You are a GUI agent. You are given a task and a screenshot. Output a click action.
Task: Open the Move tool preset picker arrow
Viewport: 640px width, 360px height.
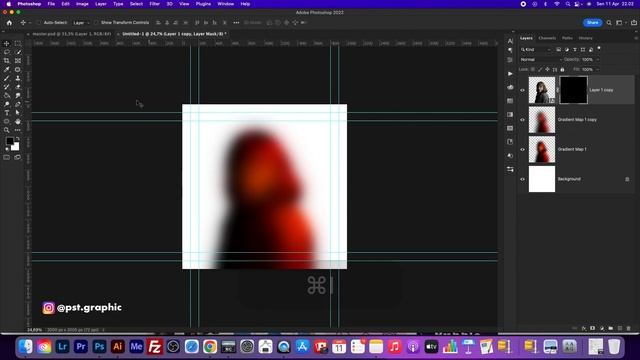29,23
